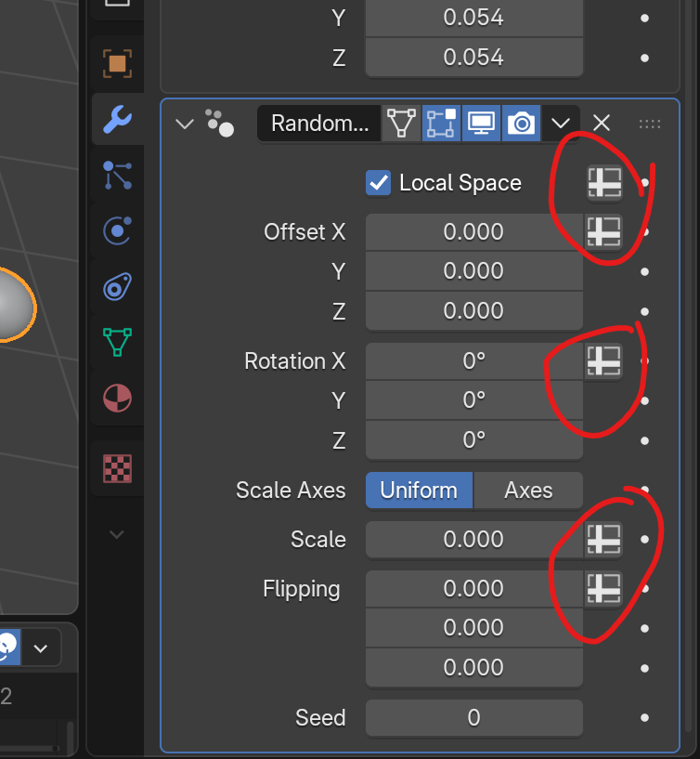Click the Rotation Y angle field
The height and width of the screenshot is (759, 700).
474,400
